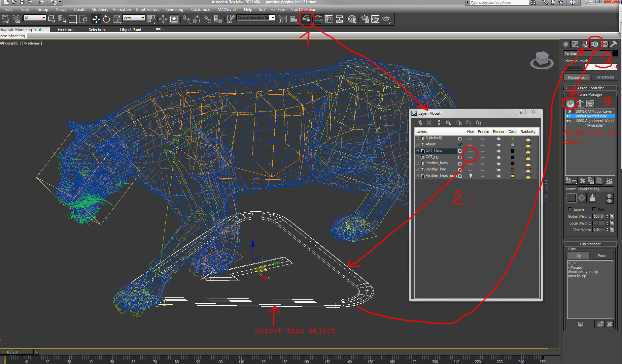Click the Render teapot icon in toolbar
Screen dimensions: 622x364
tap(386, 19)
